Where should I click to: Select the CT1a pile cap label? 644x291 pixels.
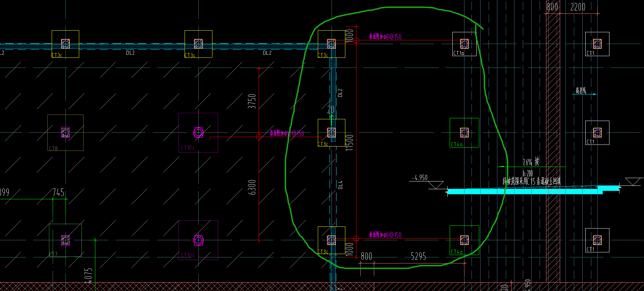point(458,53)
